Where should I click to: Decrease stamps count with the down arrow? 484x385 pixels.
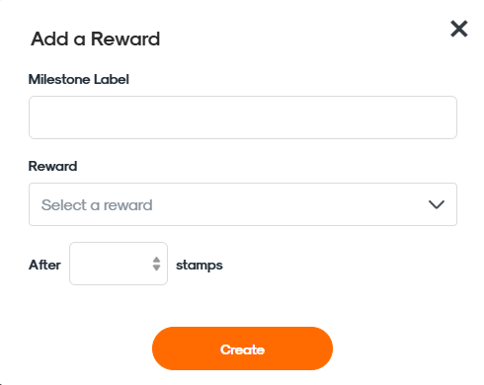(x=156, y=268)
